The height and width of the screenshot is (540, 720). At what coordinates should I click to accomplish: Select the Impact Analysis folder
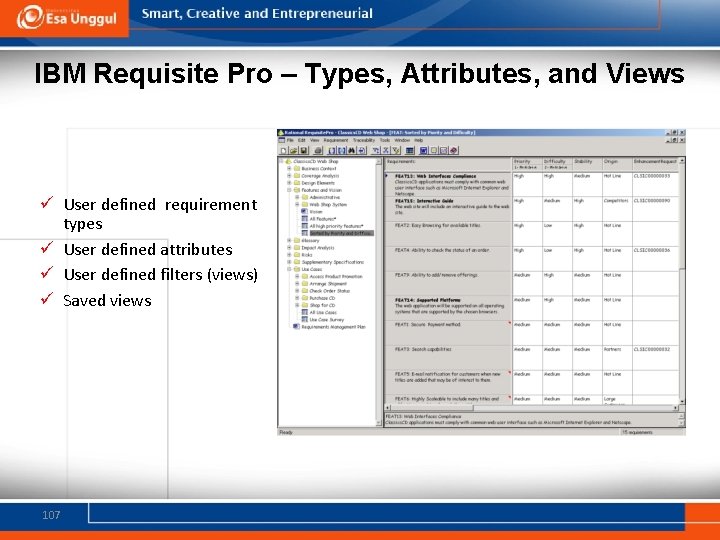click(x=318, y=248)
